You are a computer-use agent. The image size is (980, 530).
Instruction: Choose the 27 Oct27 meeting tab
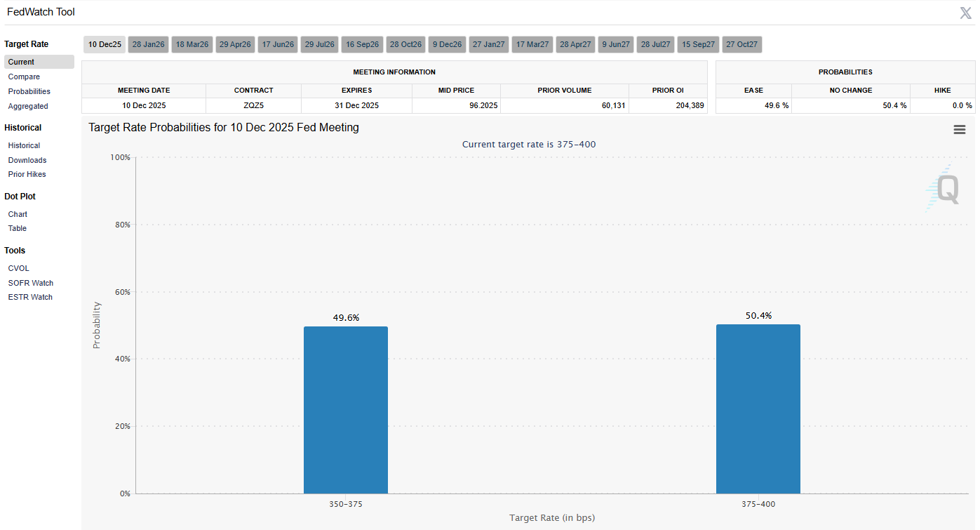(741, 45)
